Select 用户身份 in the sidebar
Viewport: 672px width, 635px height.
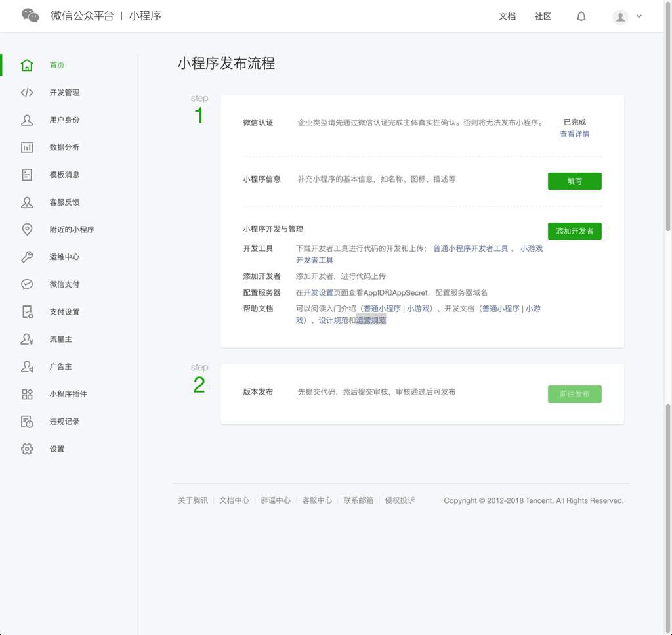(x=64, y=120)
